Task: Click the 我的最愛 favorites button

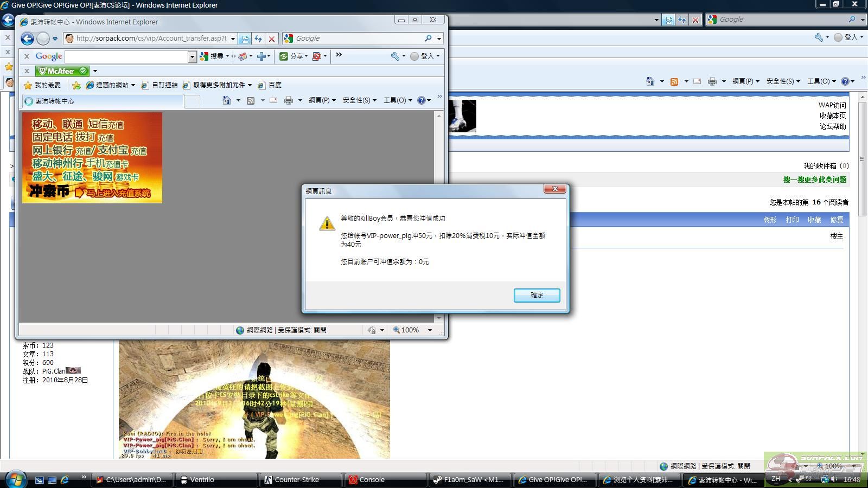Action: tap(43, 85)
